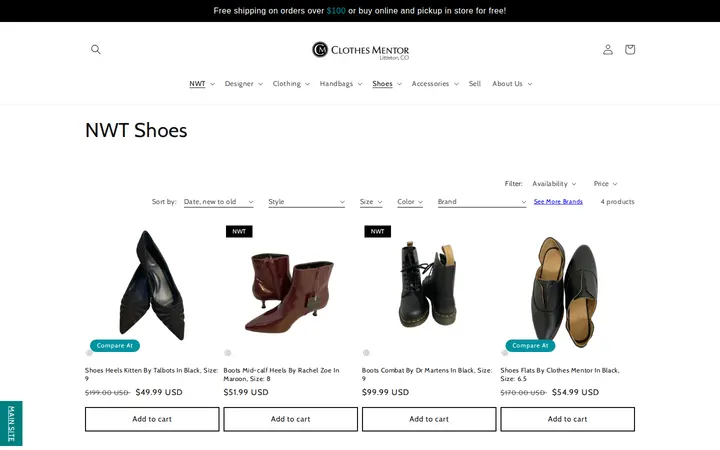Open the account login icon
This screenshot has height=450, width=720.
tap(608, 49)
